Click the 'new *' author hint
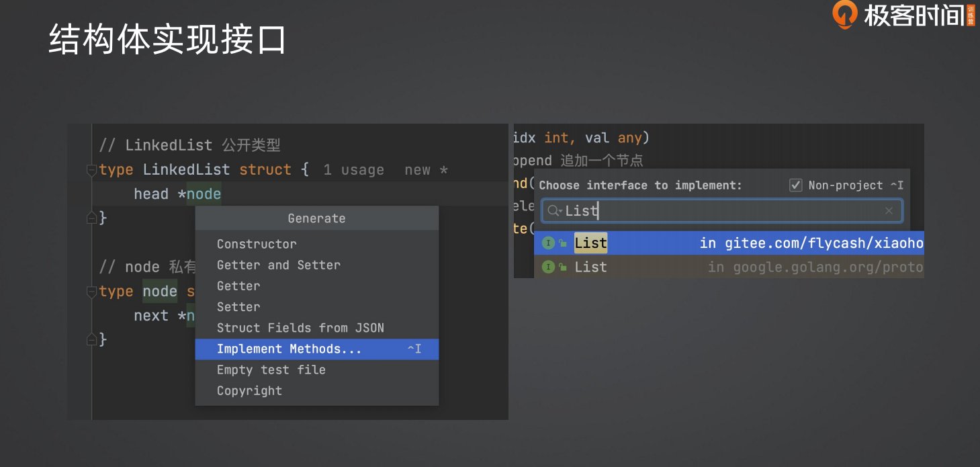This screenshot has height=467, width=980. pos(426,170)
